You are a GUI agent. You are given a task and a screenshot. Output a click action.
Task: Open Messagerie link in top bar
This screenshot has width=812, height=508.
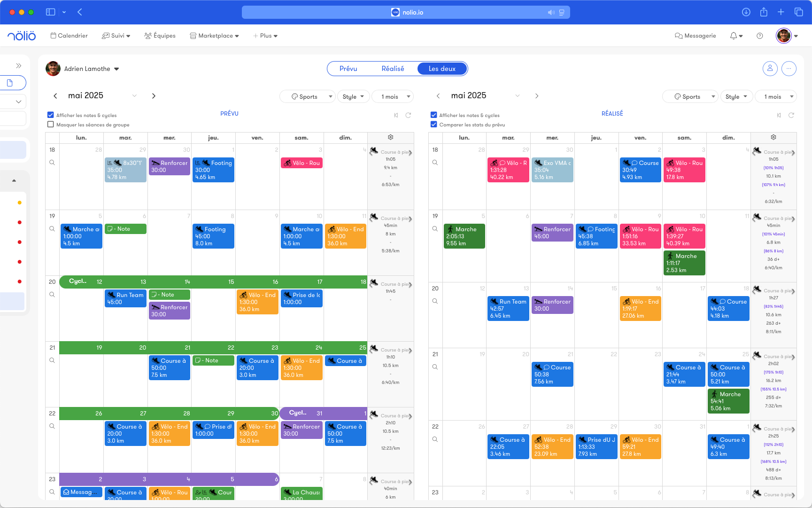pos(695,36)
